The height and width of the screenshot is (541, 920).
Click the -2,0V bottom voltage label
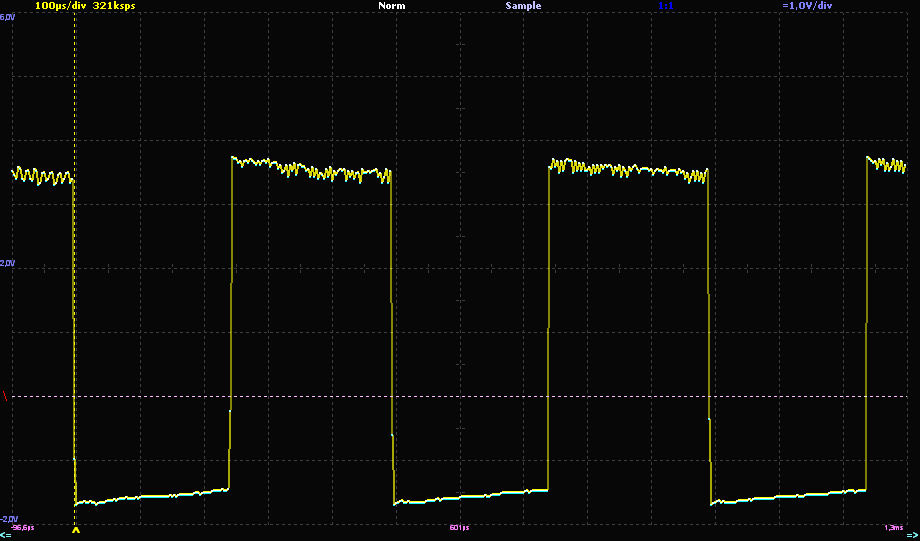8,519
